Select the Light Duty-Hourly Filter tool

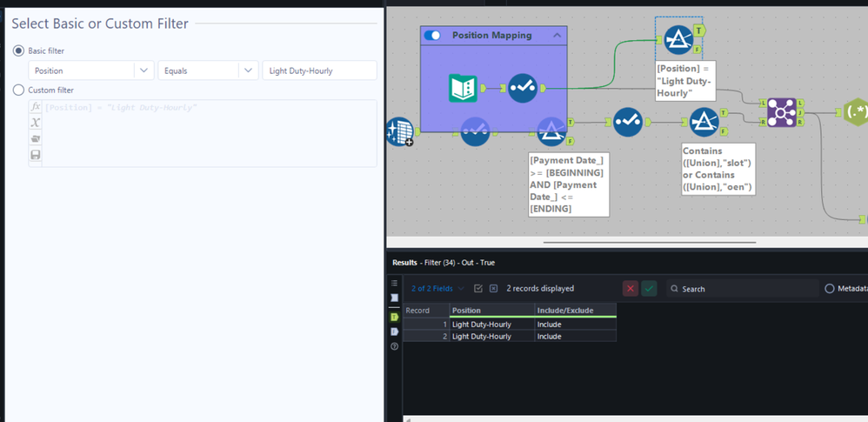pos(678,40)
